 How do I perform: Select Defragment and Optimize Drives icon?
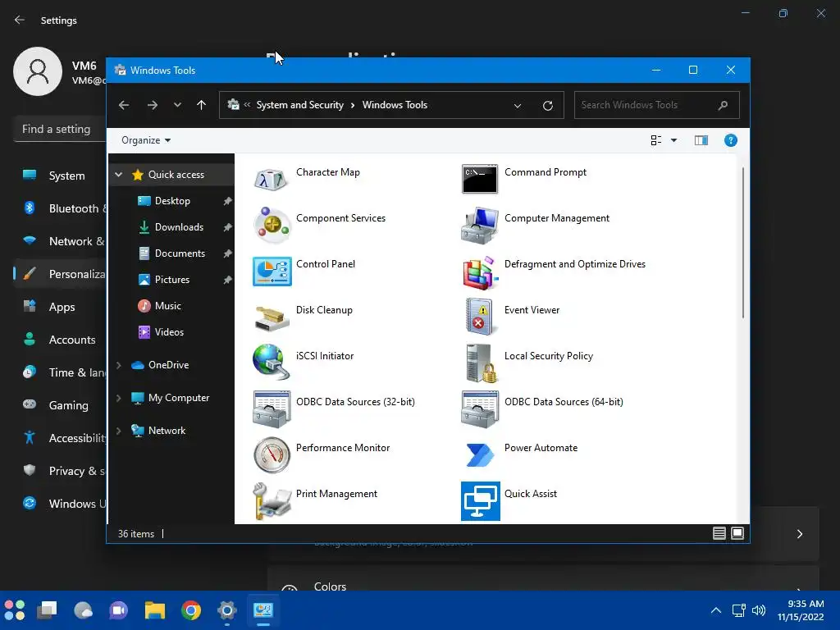479,272
